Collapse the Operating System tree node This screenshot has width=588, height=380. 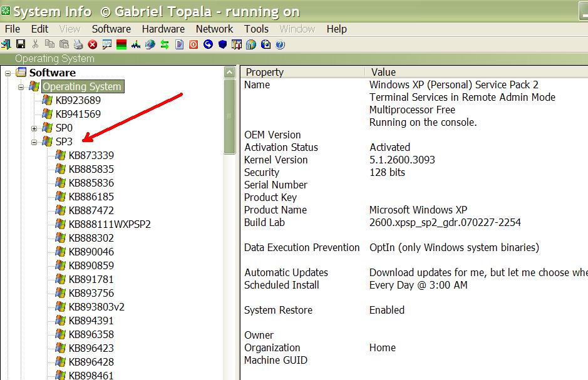(x=21, y=87)
